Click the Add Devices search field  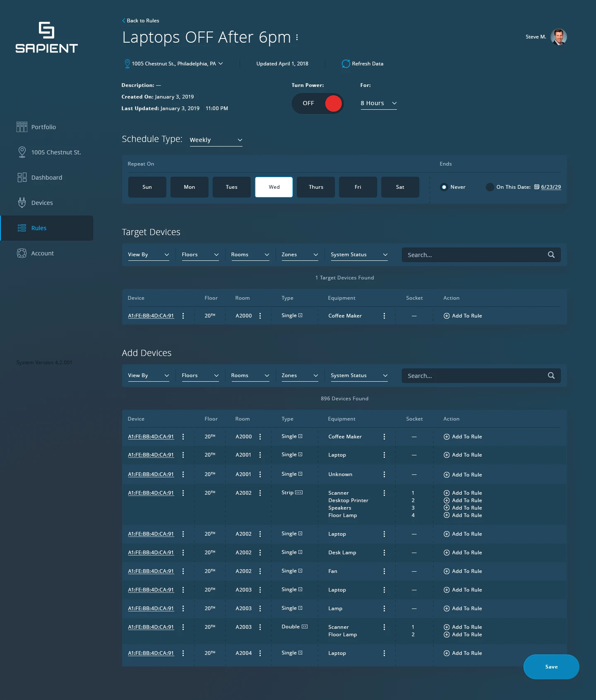[x=481, y=375]
